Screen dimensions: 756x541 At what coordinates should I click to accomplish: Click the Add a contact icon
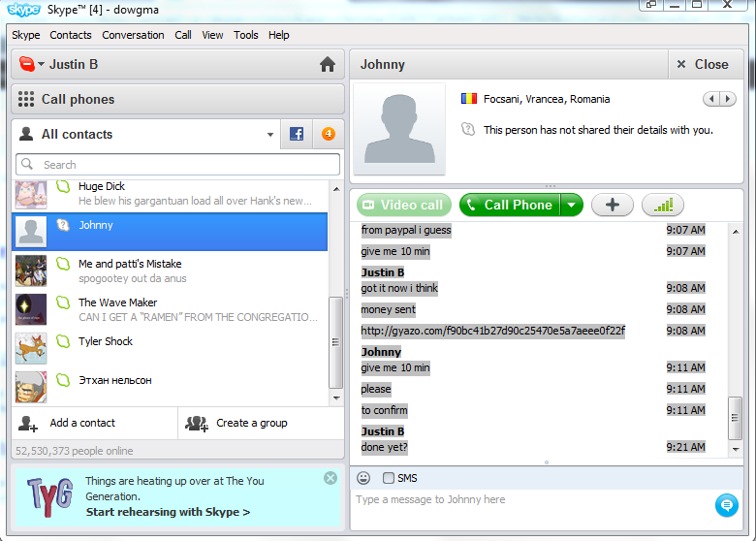click(x=28, y=424)
